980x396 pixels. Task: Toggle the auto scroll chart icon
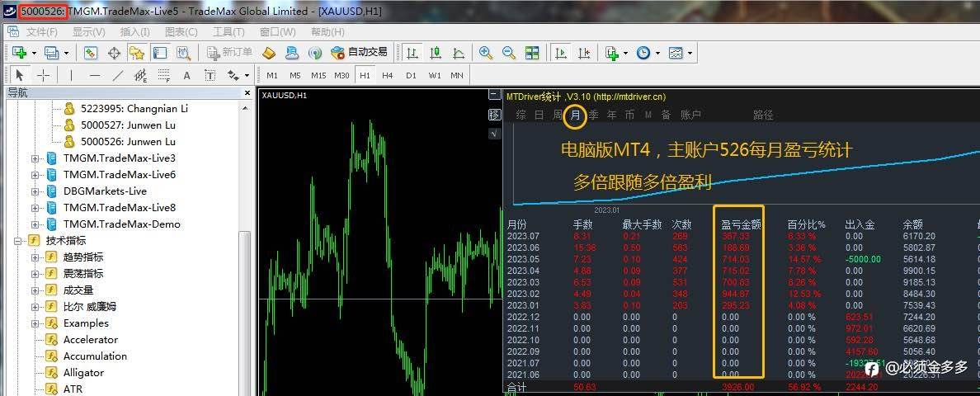pyautogui.click(x=561, y=53)
